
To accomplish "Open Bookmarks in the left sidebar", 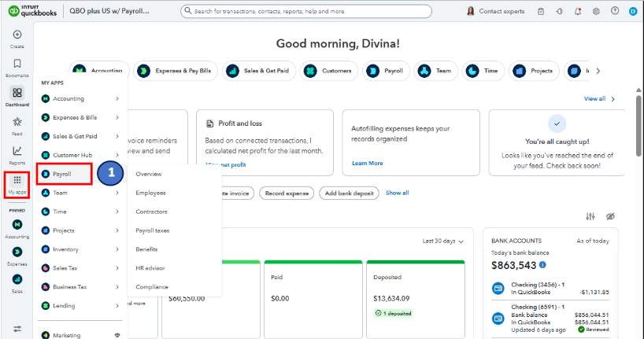I will 17,64.
